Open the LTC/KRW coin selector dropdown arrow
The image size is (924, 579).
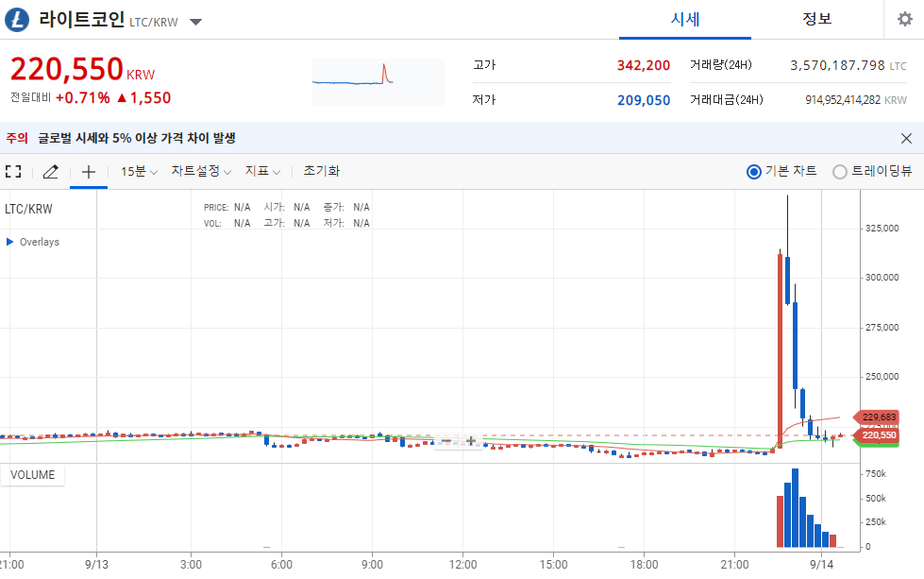195,22
